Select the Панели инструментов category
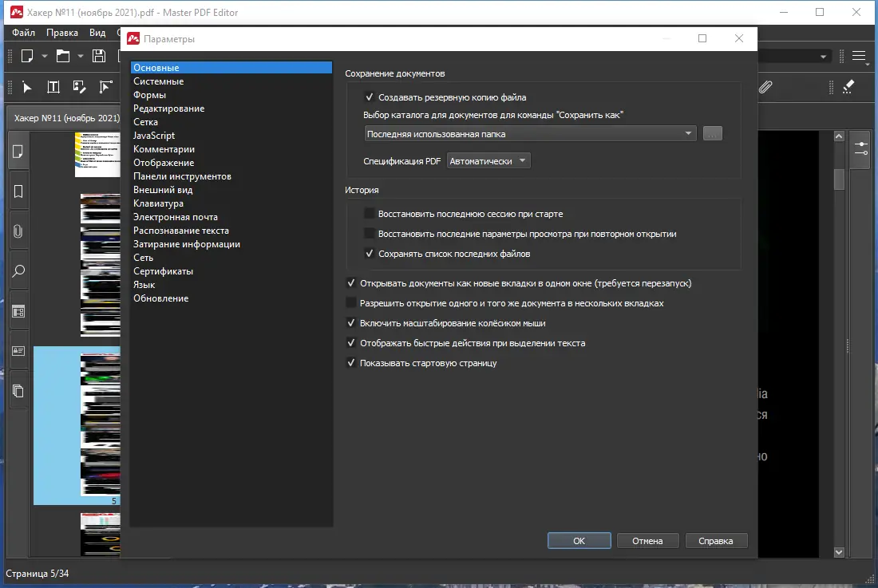The image size is (878, 588). [x=231, y=176]
